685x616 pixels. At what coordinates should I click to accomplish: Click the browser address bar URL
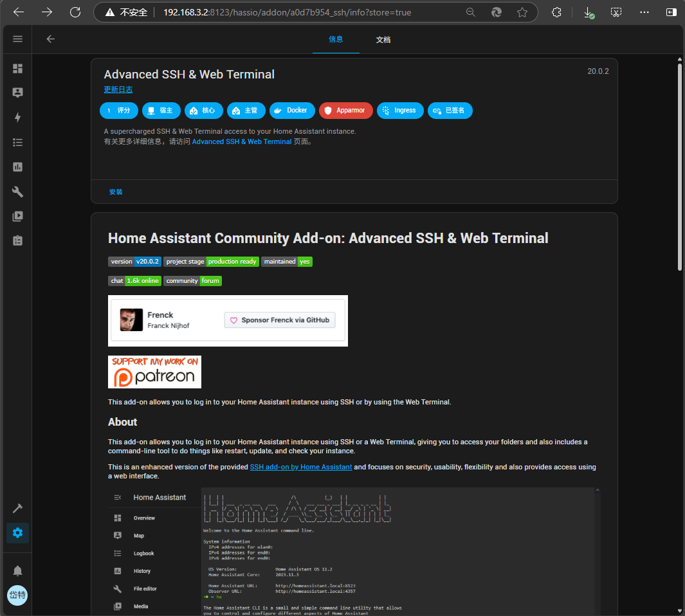point(286,12)
